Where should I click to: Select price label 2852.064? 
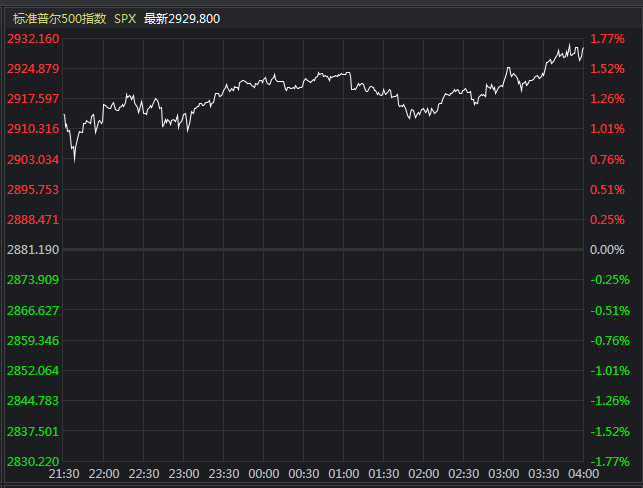click(x=33, y=370)
